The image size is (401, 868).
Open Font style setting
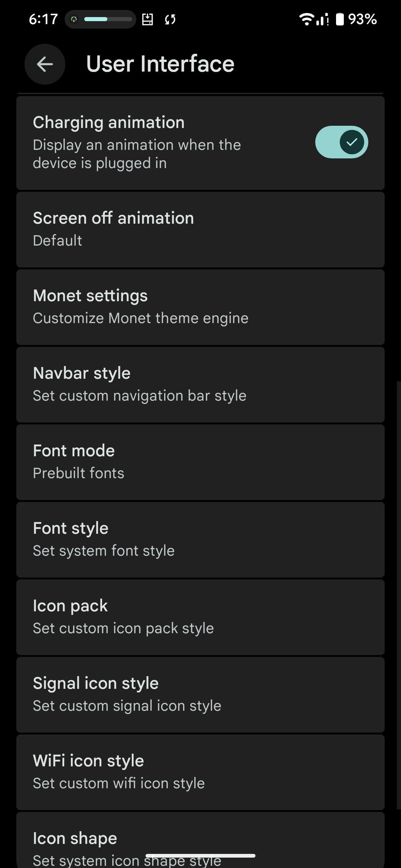tap(200, 540)
